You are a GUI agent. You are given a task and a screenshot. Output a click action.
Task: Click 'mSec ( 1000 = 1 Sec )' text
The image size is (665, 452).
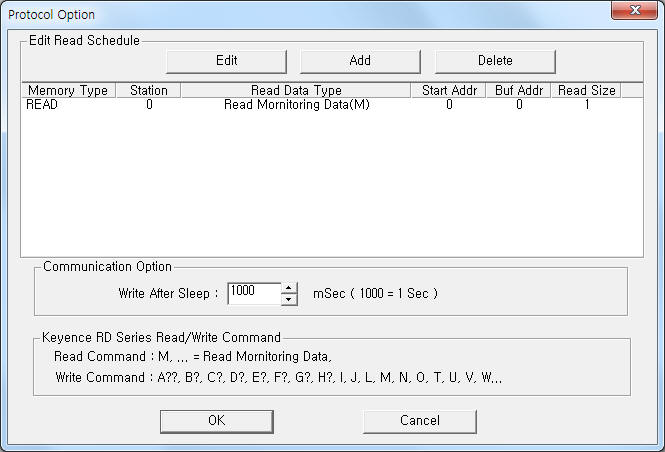tap(375, 293)
